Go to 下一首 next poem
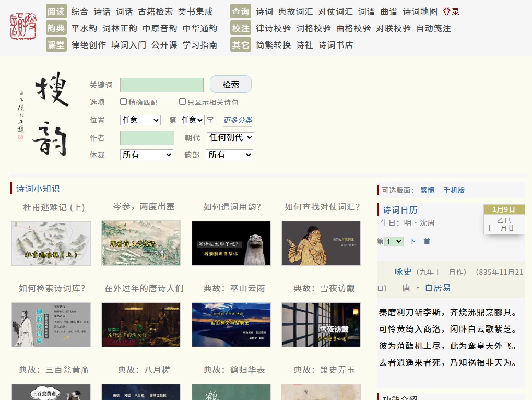Screen dimensions: 532x400 tap(420, 241)
